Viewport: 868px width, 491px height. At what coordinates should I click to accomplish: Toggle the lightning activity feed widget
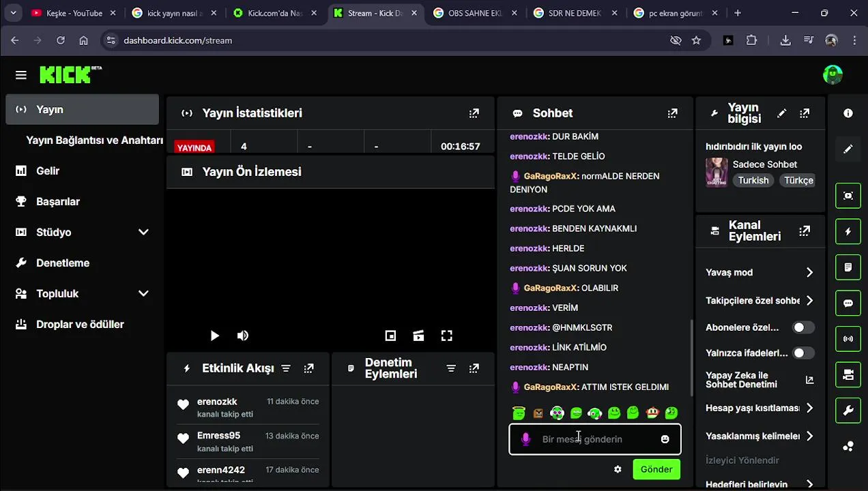(x=848, y=232)
